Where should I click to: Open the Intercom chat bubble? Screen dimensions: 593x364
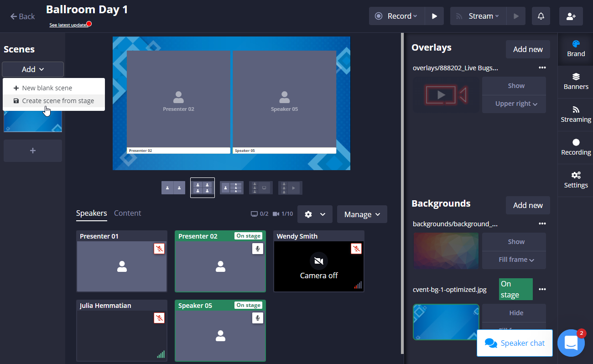pos(571,343)
